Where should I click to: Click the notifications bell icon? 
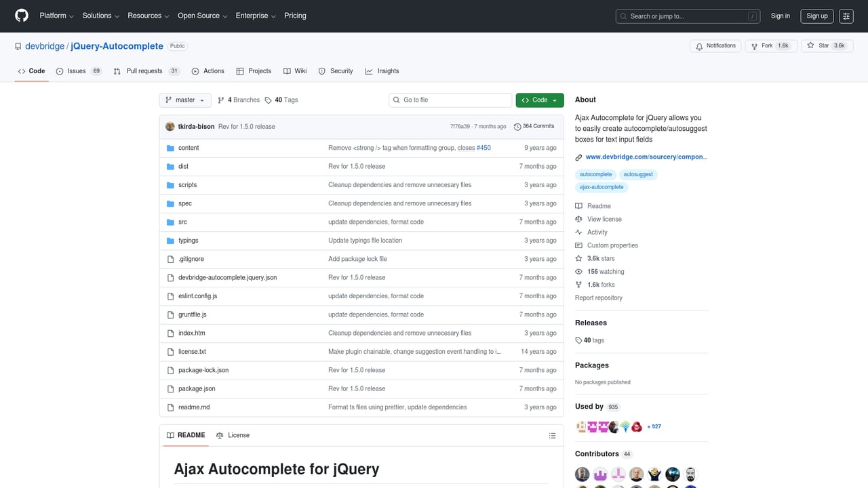point(698,45)
